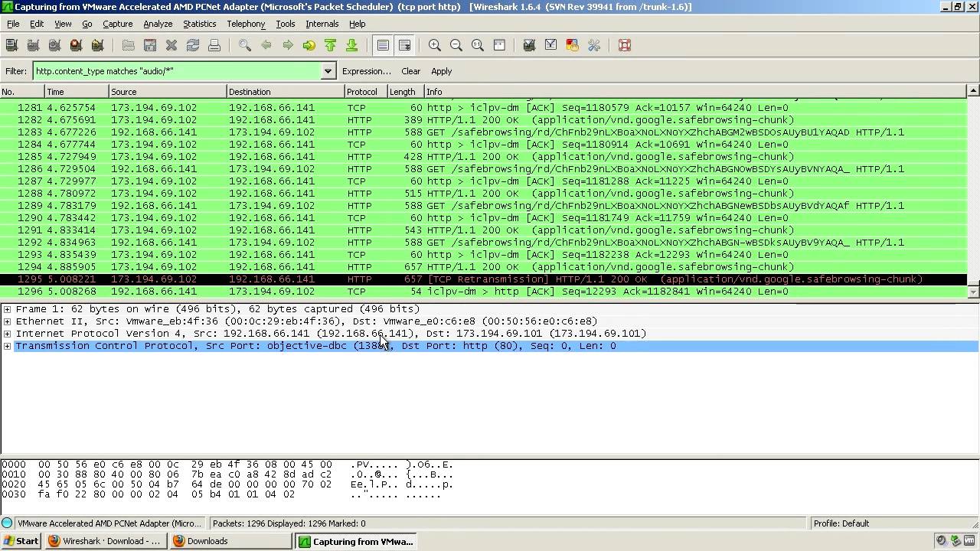The height and width of the screenshot is (551, 980).
Task: Clear the current display filter
Action: (x=410, y=71)
